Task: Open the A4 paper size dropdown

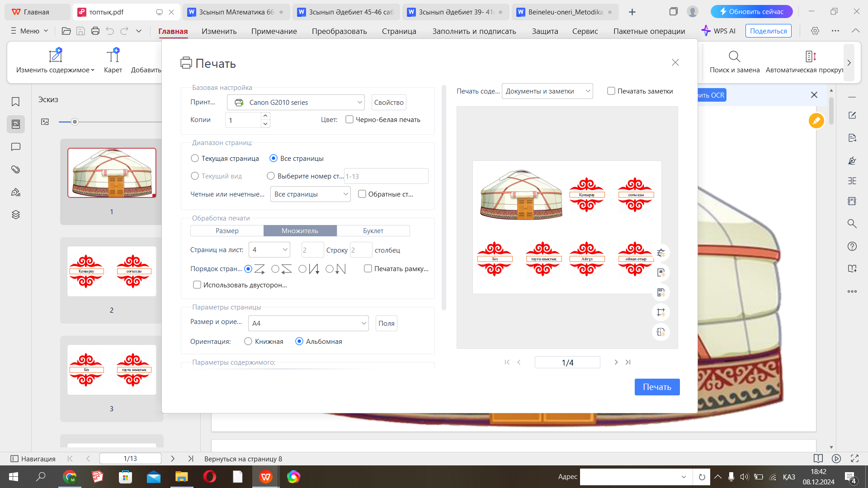Action: pos(309,324)
